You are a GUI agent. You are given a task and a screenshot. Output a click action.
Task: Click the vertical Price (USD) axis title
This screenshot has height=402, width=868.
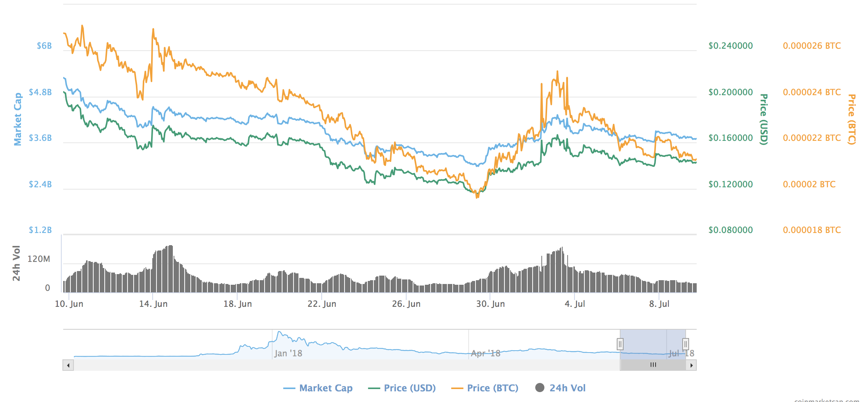pos(764,119)
